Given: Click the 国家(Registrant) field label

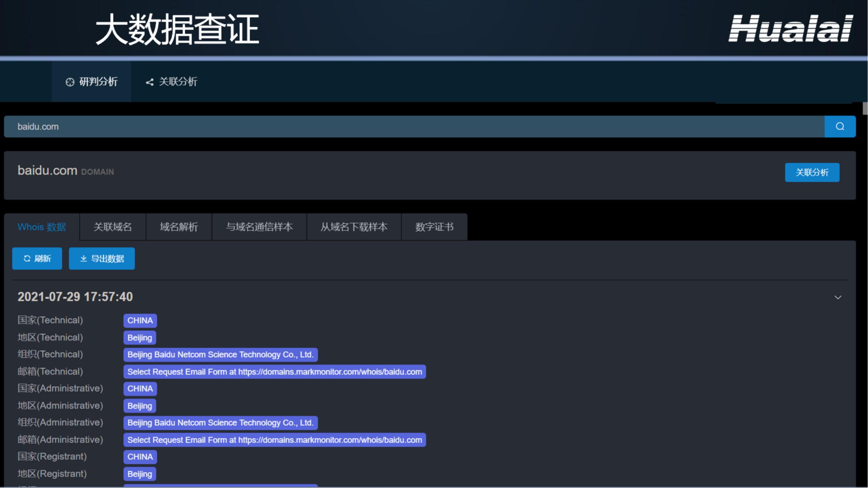Looking at the screenshot, I should tap(52, 456).
